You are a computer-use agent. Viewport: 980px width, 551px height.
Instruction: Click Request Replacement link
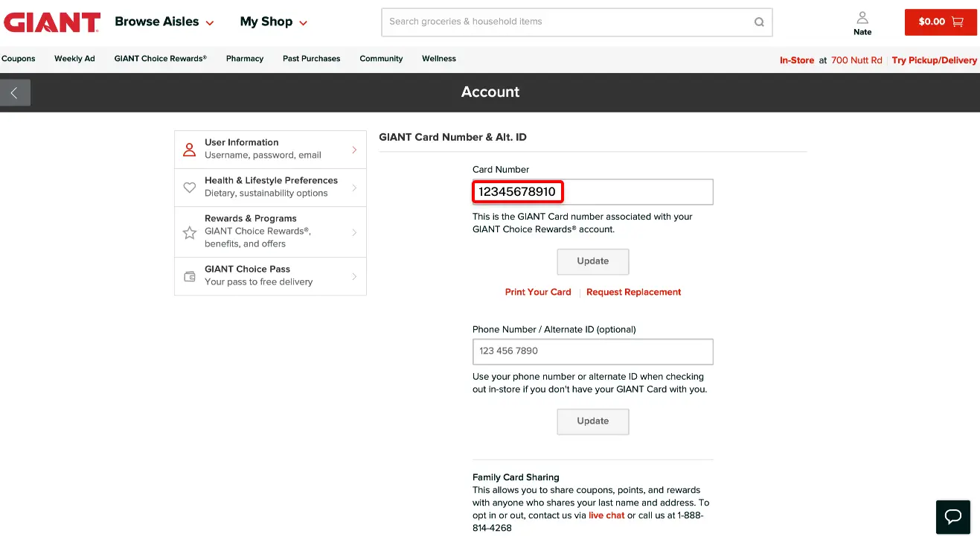point(634,292)
